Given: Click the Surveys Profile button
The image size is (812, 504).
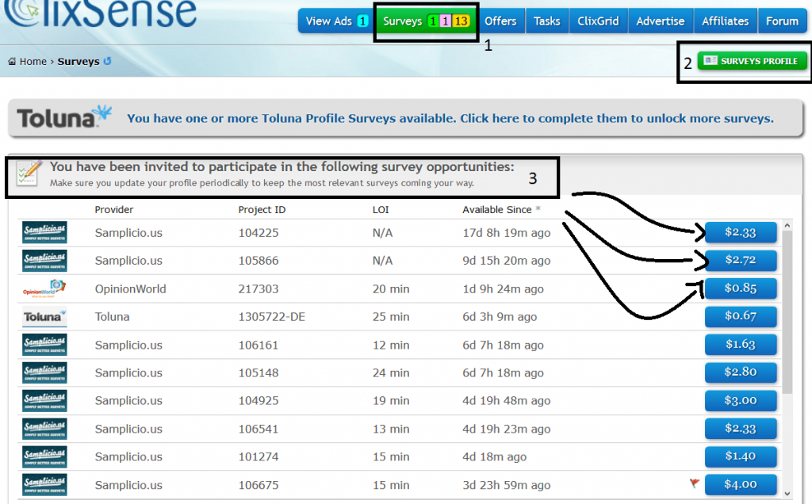Looking at the screenshot, I should 752,61.
